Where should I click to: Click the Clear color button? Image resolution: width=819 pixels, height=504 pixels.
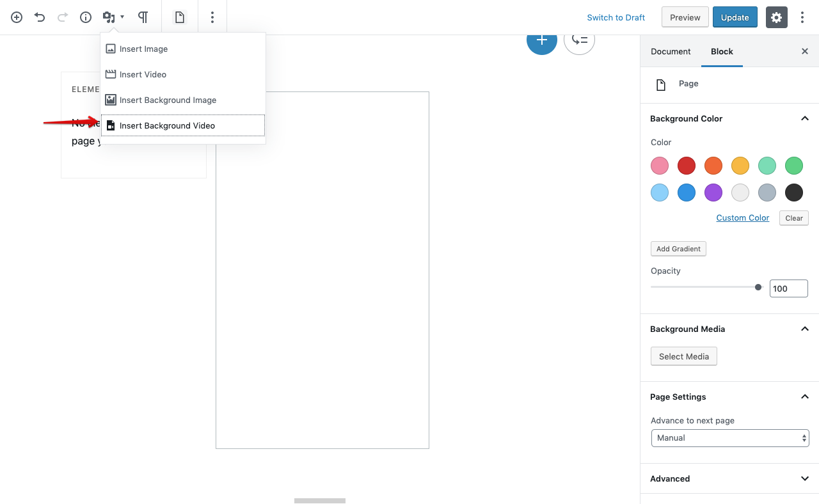click(794, 218)
